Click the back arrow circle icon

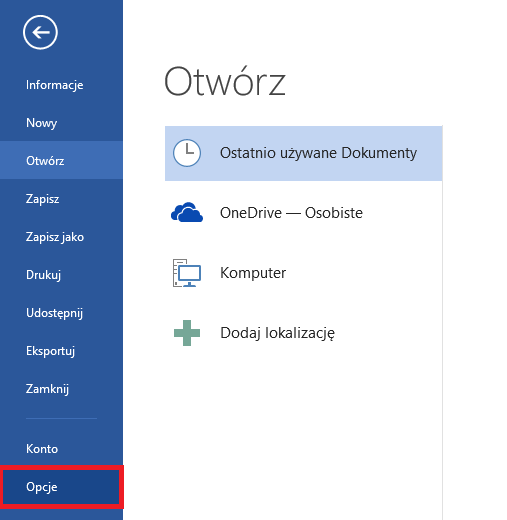(x=40, y=32)
